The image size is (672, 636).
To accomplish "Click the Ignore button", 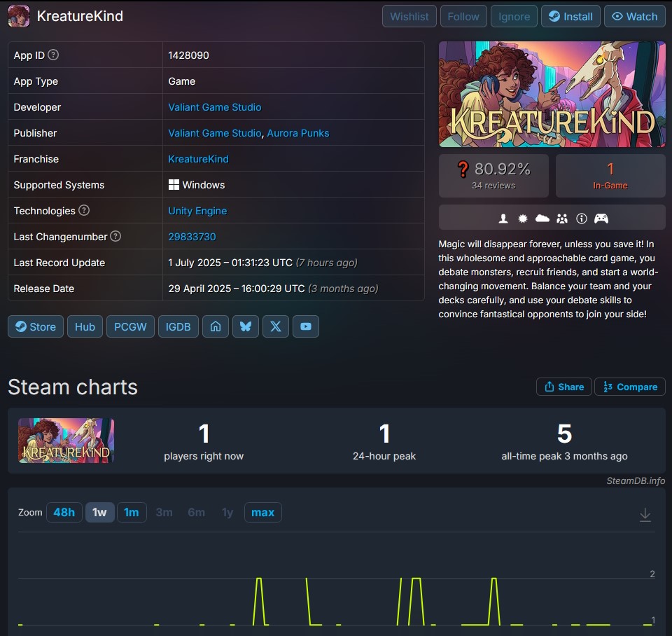I will coord(514,16).
